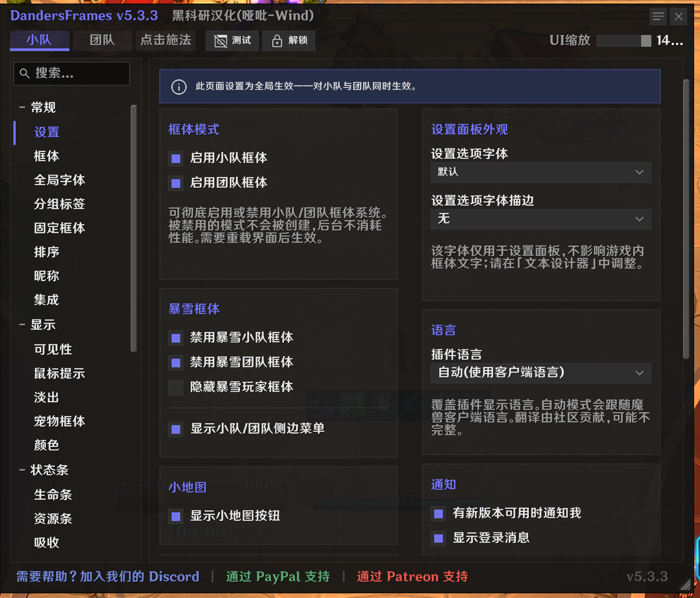700x598 pixels.
Task: Click the info icon in the blue banner
Action: click(x=179, y=87)
